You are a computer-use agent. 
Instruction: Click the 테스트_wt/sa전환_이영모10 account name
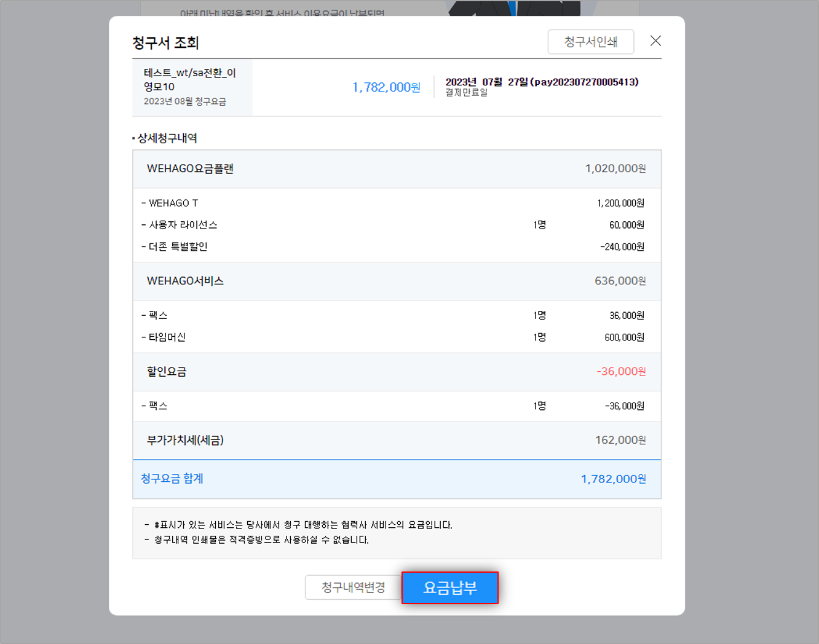[x=189, y=80]
